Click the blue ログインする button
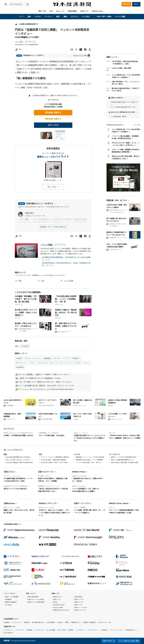The height and width of the screenshot is (644, 144). [53, 125]
